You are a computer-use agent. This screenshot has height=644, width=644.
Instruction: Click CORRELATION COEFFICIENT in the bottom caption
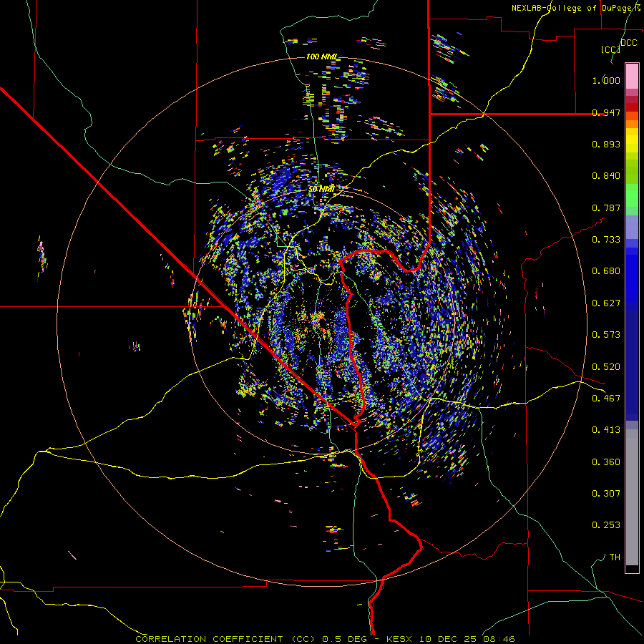pyautogui.click(x=209, y=639)
